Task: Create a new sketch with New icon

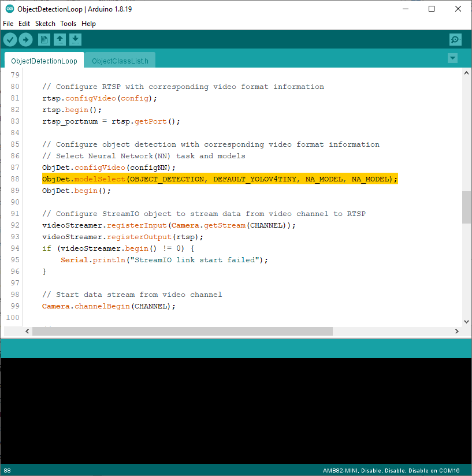Action: click(x=44, y=39)
